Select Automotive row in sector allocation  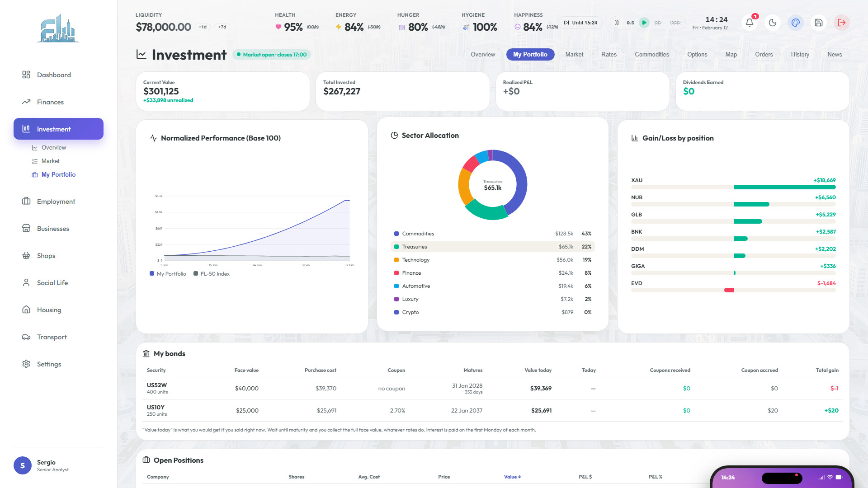click(x=493, y=286)
